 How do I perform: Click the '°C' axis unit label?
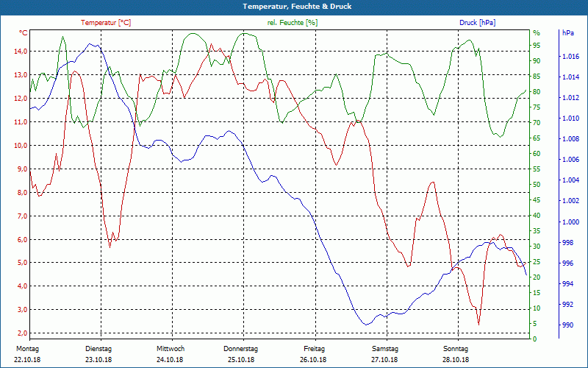point(23,33)
